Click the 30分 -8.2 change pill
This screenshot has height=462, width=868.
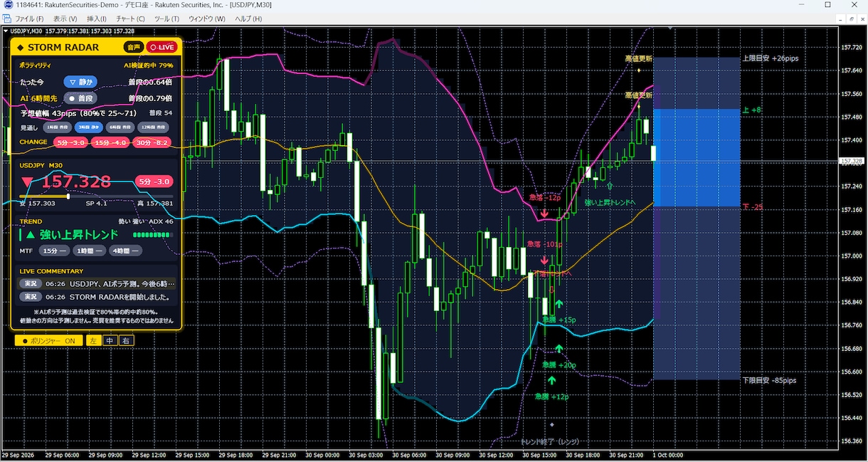[152, 142]
